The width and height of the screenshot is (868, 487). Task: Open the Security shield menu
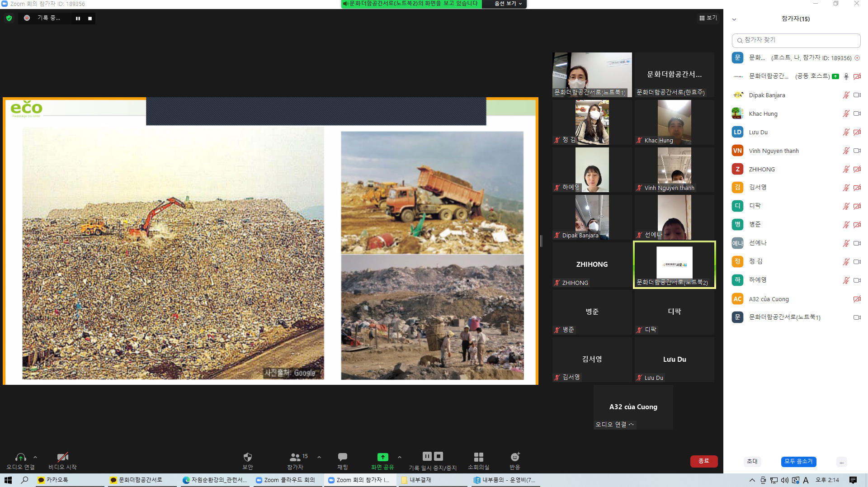[x=247, y=461]
